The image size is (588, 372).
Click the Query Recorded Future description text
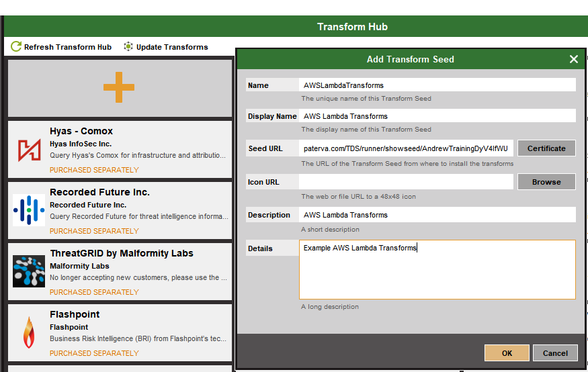coord(138,216)
